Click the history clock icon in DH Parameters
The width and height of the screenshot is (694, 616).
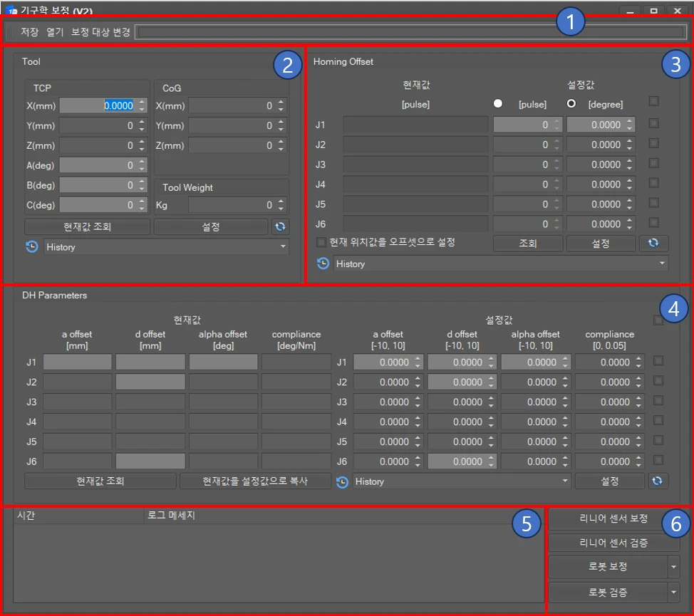(343, 481)
